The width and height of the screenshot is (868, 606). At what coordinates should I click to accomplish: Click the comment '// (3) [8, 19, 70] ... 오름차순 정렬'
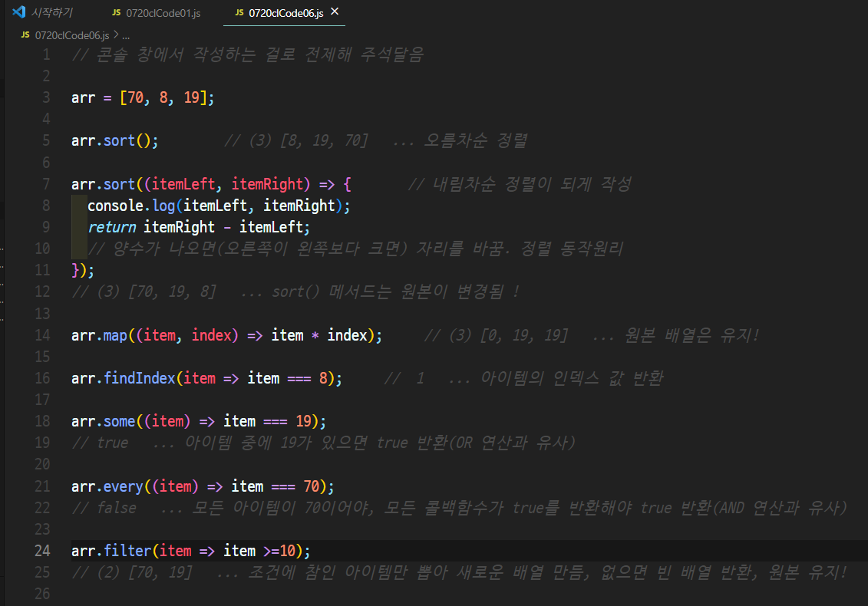click(375, 140)
